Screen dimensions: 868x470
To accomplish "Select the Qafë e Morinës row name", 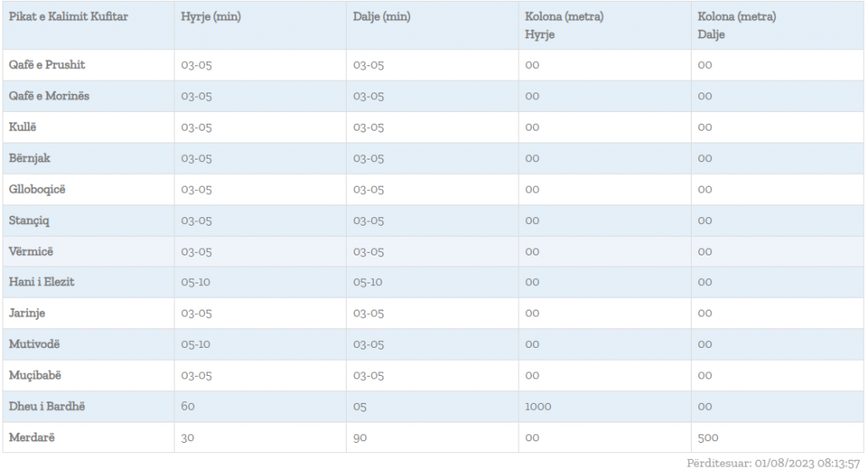I will (x=48, y=96).
